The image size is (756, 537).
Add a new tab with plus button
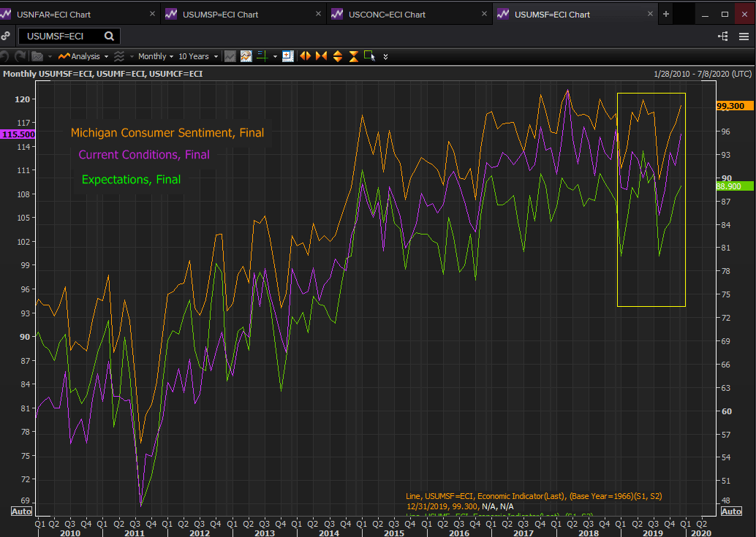(666, 14)
